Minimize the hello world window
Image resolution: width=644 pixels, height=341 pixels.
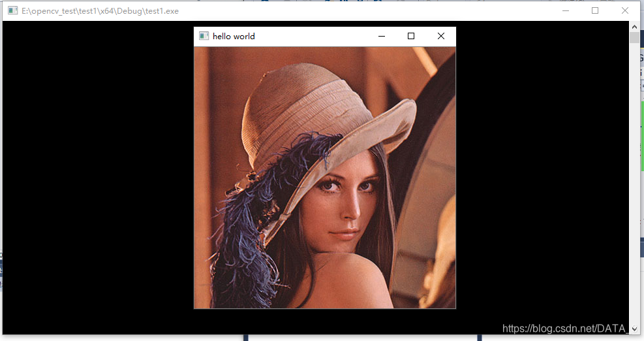point(382,36)
